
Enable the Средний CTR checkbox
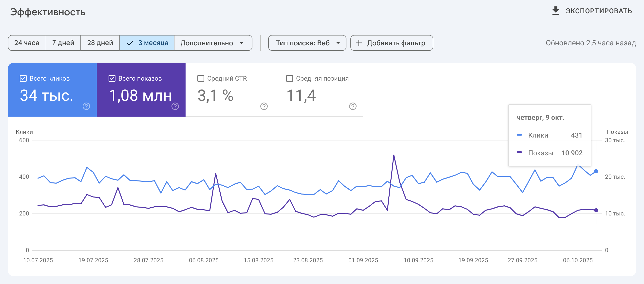[201, 78]
